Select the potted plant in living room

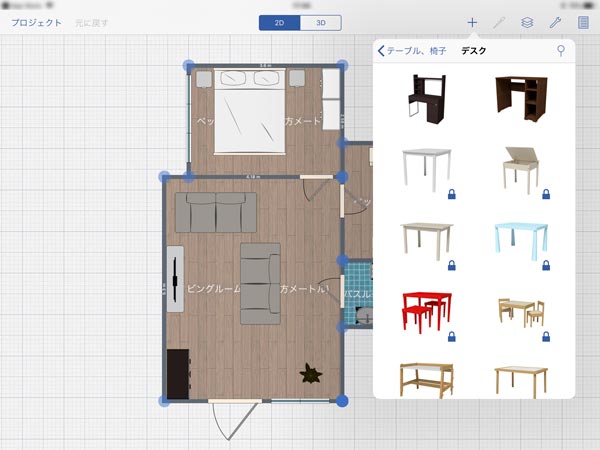(x=312, y=373)
